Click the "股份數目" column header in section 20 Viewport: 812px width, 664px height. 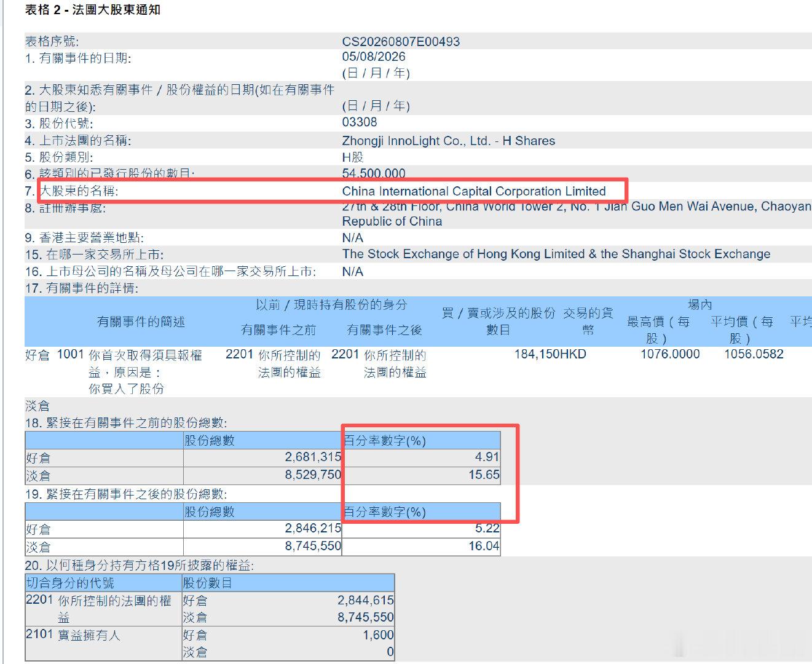point(208,583)
